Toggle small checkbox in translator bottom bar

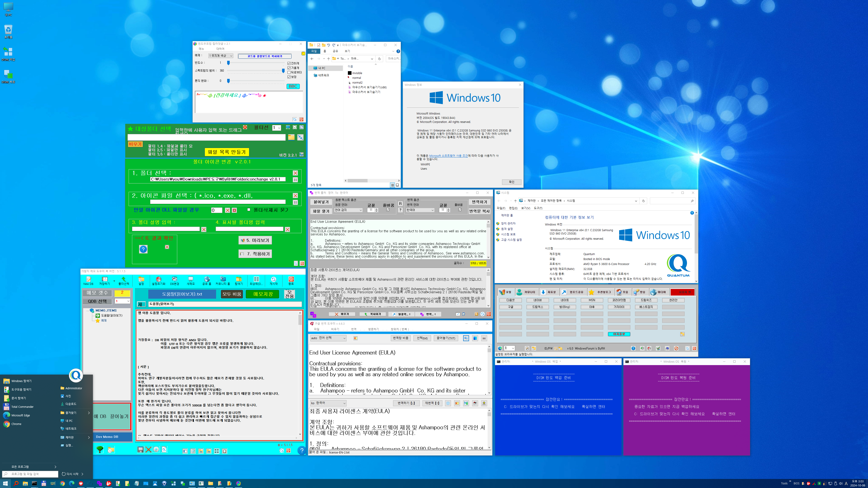458,314
